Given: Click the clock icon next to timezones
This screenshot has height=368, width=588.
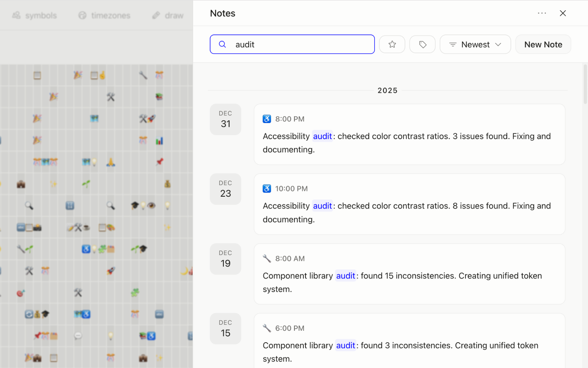Looking at the screenshot, I should pos(82,15).
